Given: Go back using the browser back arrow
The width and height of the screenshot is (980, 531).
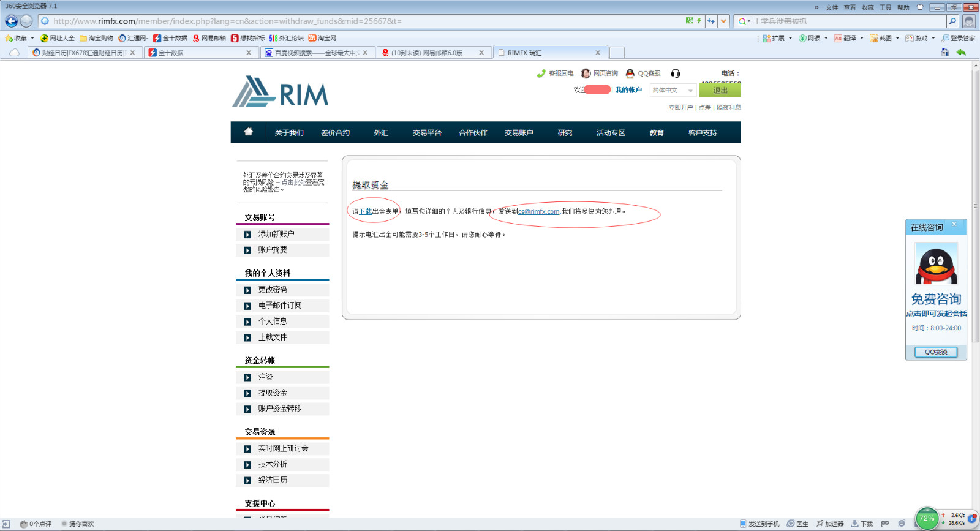Looking at the screenshot, I should pyautogui.click(x=11, y=21).
